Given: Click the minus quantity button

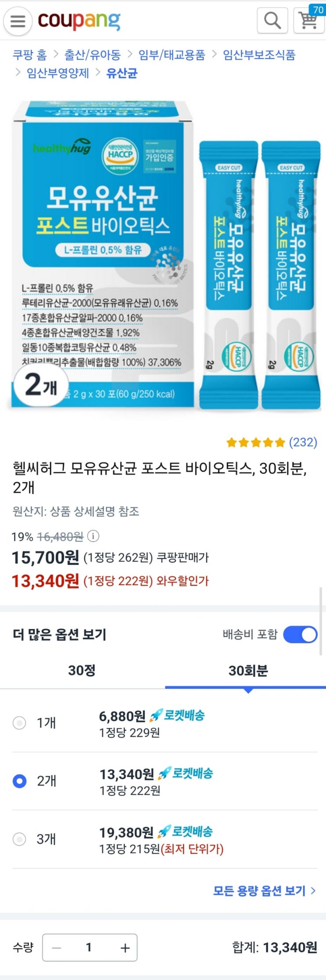Looking at the screenshot, I should [57, 947].
